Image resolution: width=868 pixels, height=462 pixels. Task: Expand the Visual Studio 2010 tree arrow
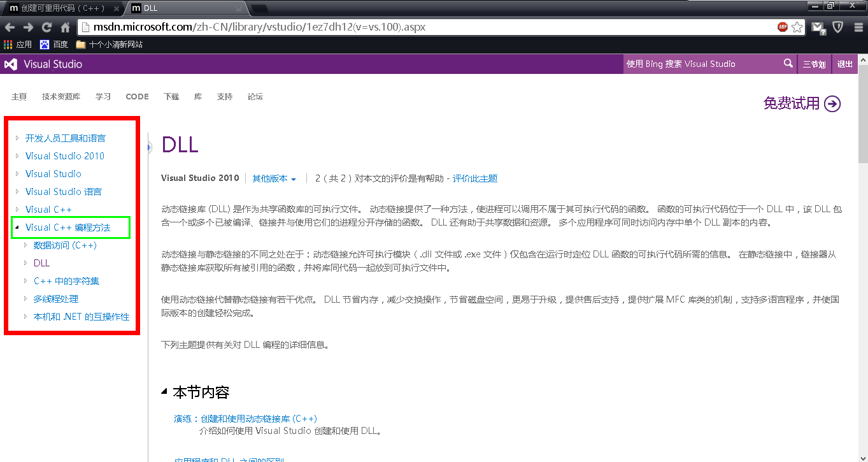[17, 155]
